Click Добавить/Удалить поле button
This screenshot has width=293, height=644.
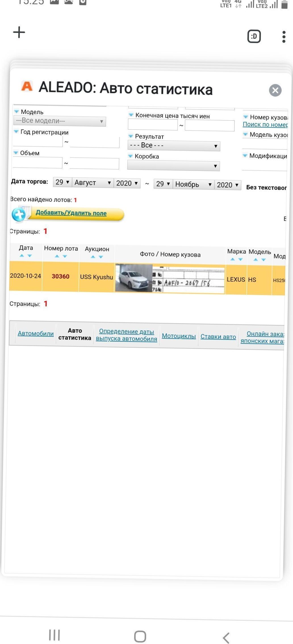pyautogui.click(x=71, y=213)
